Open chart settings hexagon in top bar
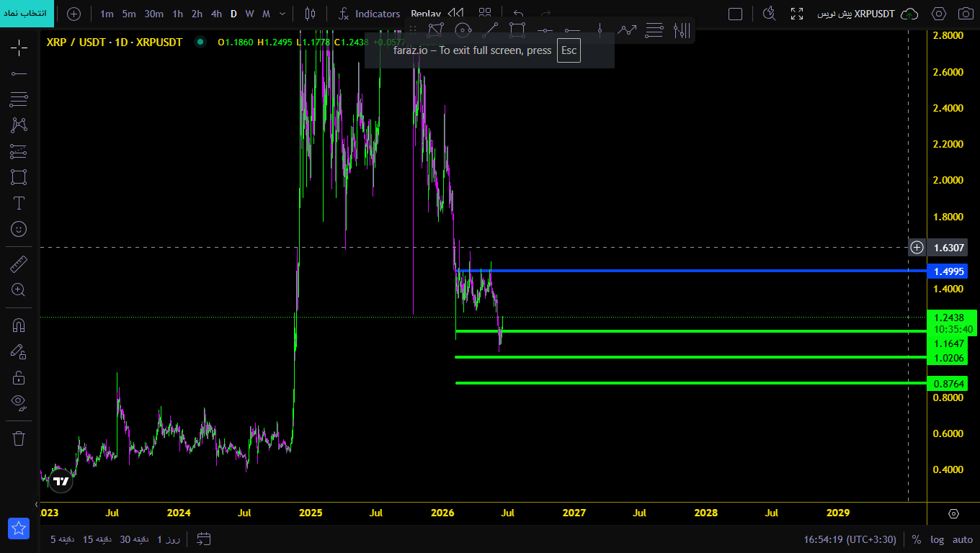The image size is (980, 553). click(938, 14)
